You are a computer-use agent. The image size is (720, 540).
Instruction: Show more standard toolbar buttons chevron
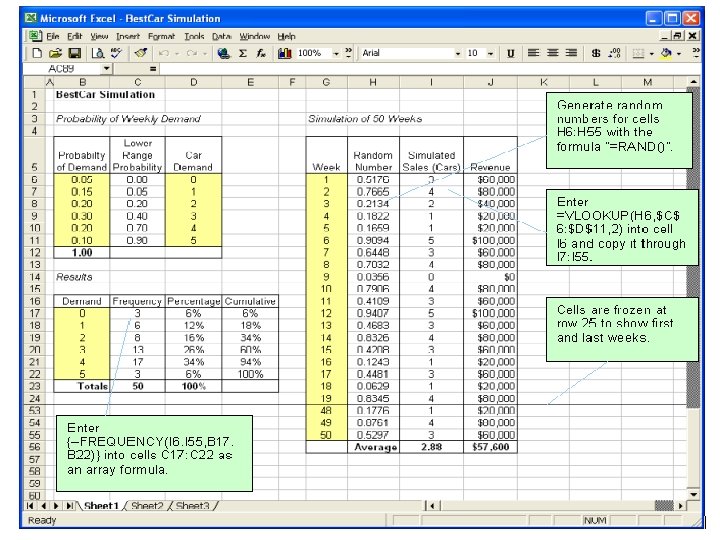pos(349,51)
